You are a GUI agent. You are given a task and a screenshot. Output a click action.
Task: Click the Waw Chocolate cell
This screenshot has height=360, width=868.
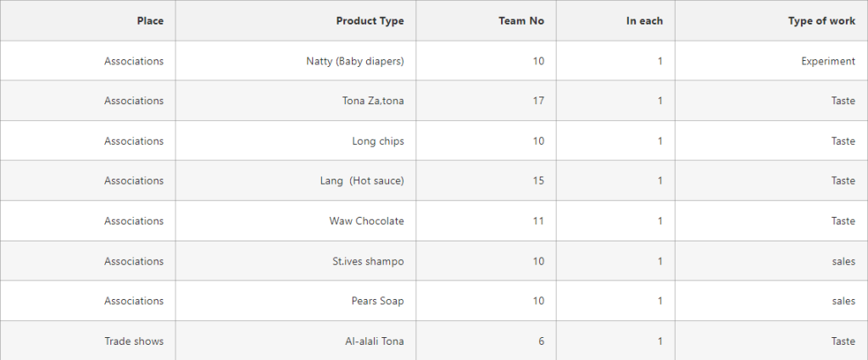click(296, 220)
